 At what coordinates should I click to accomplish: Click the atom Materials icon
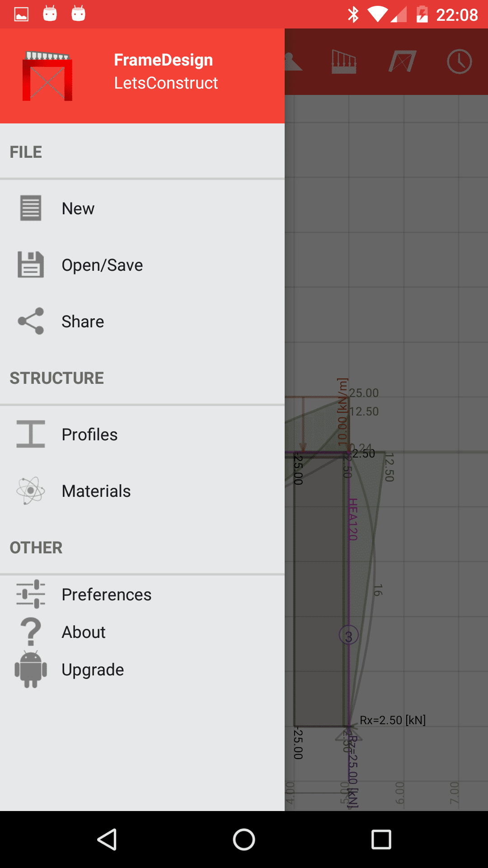point(31,491)
